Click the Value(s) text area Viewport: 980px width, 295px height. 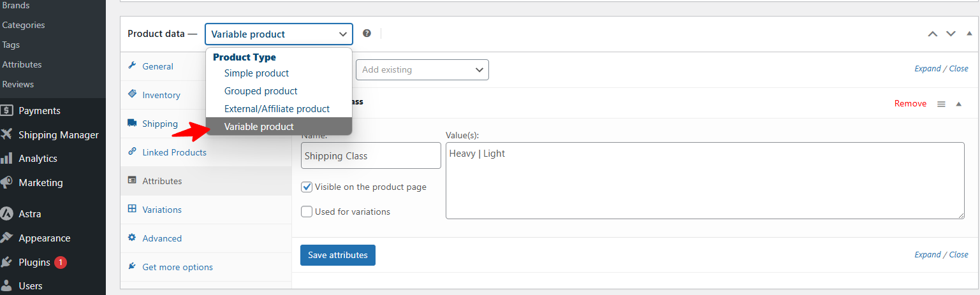(705, 180)
